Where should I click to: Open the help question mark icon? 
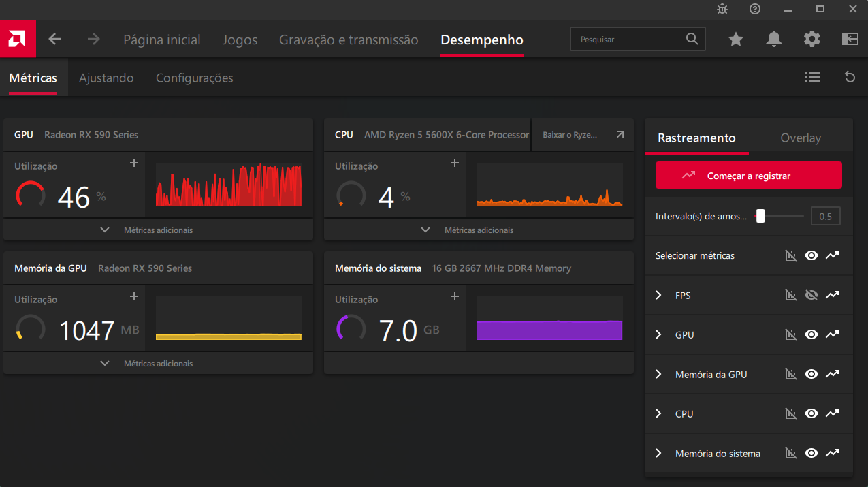click(x=755, y=9)
